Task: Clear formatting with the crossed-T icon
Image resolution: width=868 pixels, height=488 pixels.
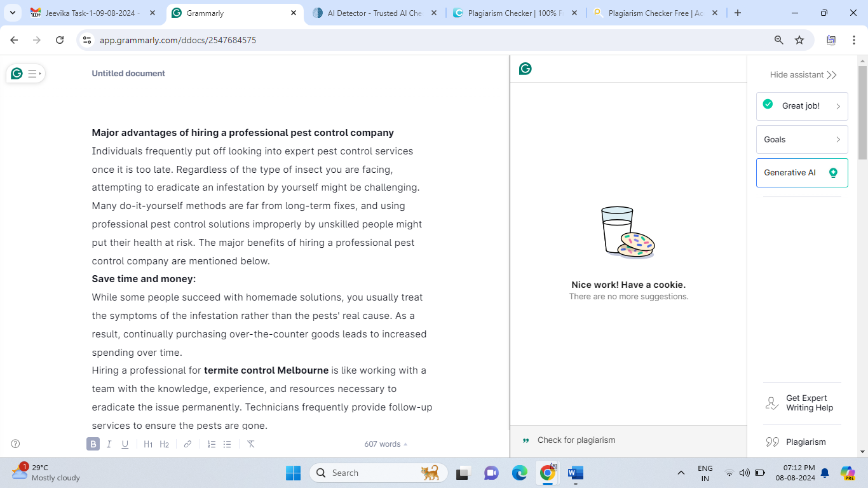Action: click(x=251, y=444)
